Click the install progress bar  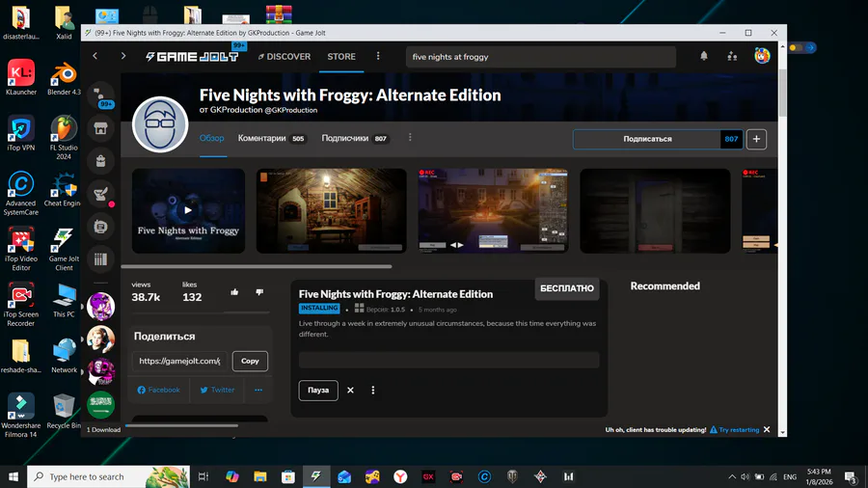pyautogui.click(x=448, y=360)
